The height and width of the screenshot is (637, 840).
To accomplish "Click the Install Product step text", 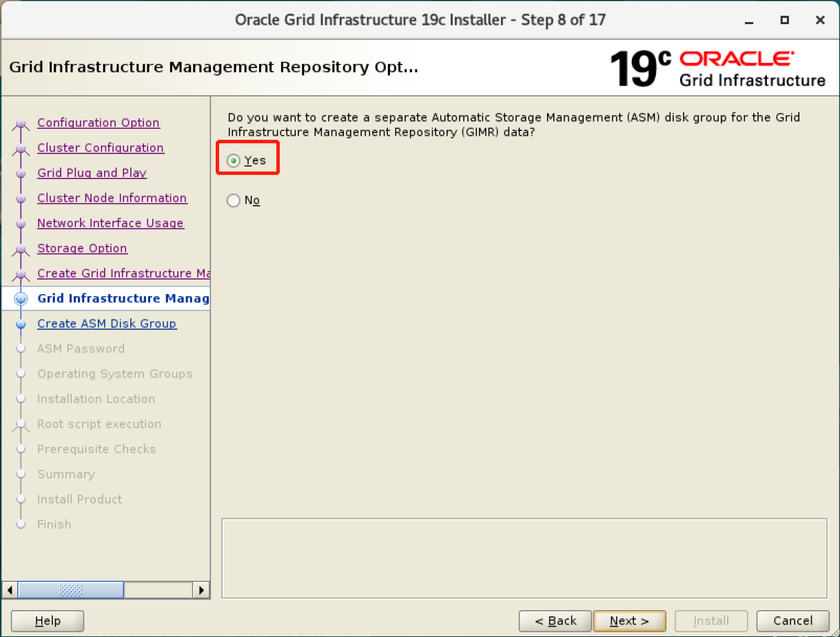I will pos(79,499).
